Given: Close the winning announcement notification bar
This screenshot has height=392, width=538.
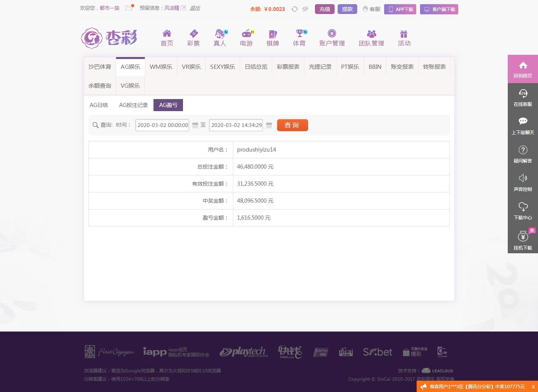Looking at the screenshot, I should [x=533, y=387].
